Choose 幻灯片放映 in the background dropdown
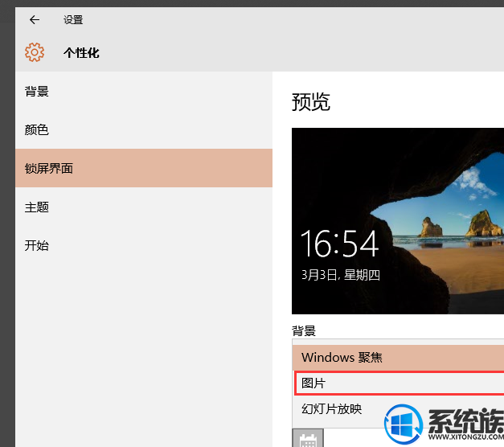The height and width of the screenshot is (447, 504). 398,408
